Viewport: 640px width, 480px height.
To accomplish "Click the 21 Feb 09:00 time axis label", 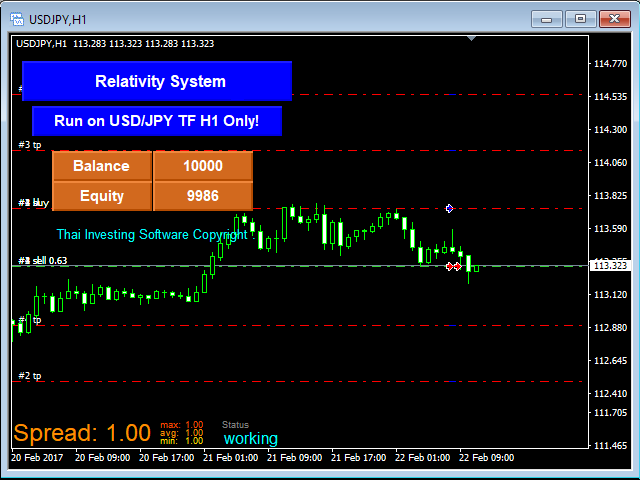I will [295, 458].
